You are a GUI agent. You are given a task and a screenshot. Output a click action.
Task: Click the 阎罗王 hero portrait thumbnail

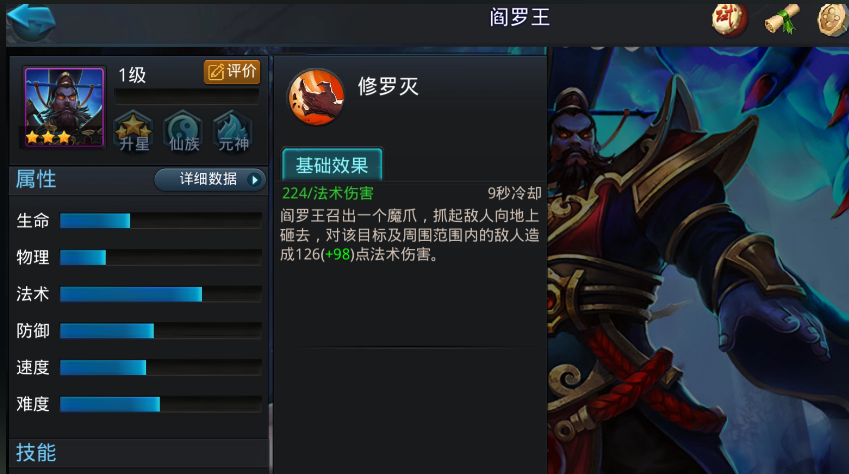64,107
